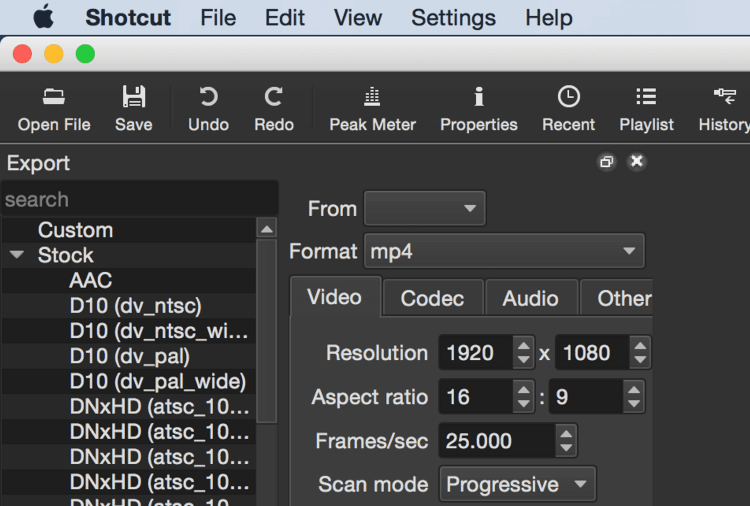Open the Settings menu

point(453,18)
